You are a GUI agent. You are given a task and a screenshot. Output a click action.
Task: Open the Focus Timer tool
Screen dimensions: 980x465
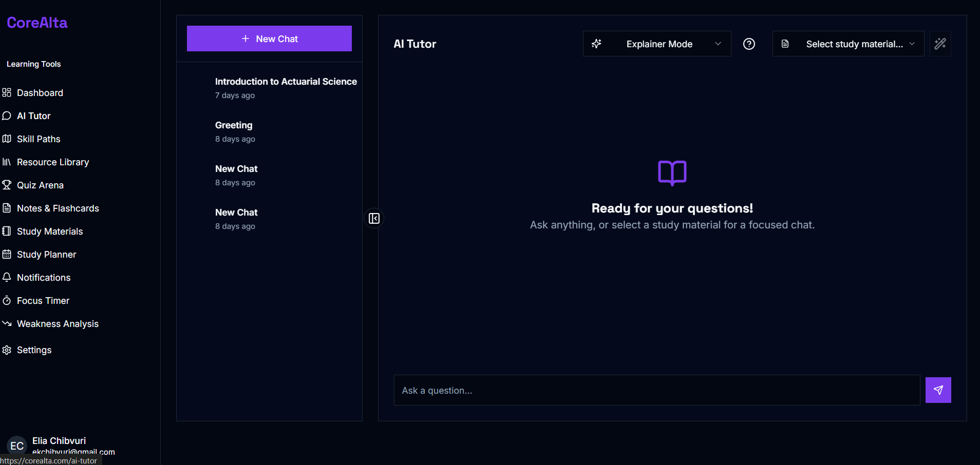pyautogui.click(x=43, y=300)
